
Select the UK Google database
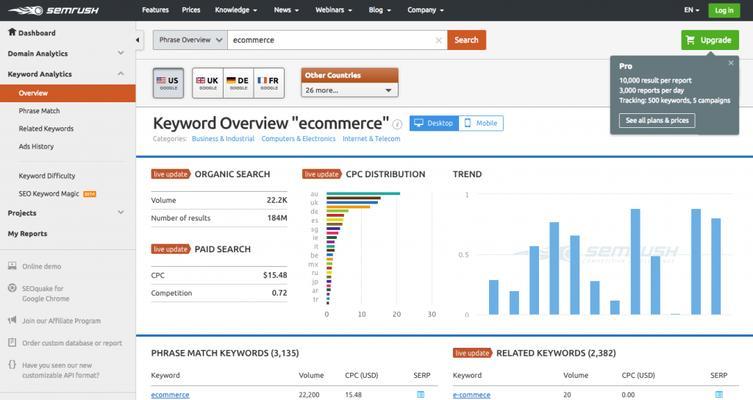tap(207, 83)
